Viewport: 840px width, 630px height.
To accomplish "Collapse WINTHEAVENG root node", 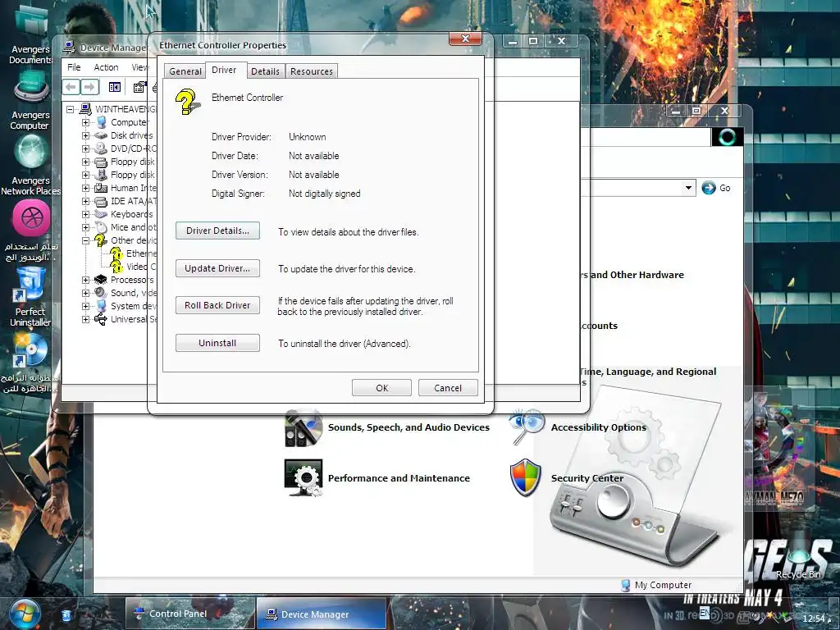I will (x=71, y=109).
